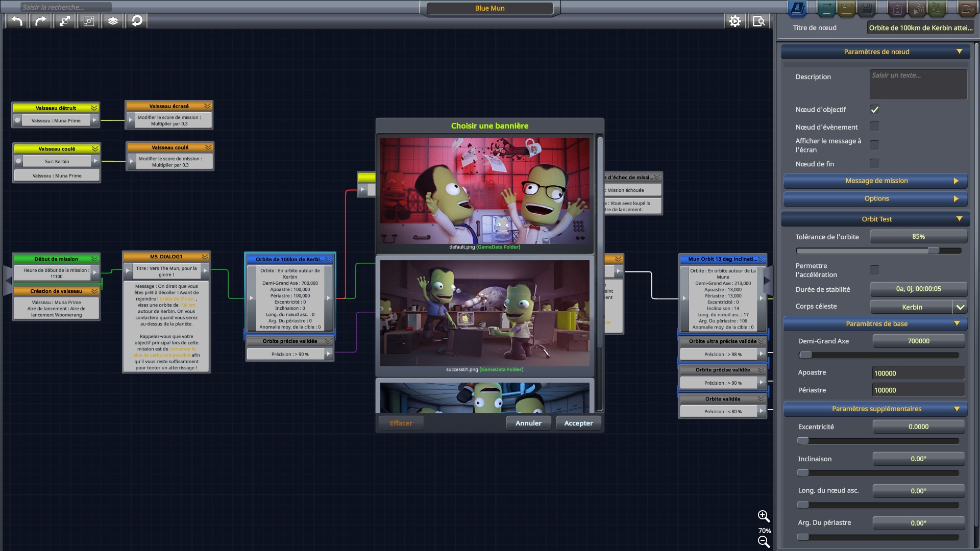
Task: Open the stacked layers icon in the toolbar
Action: point(113,21)
